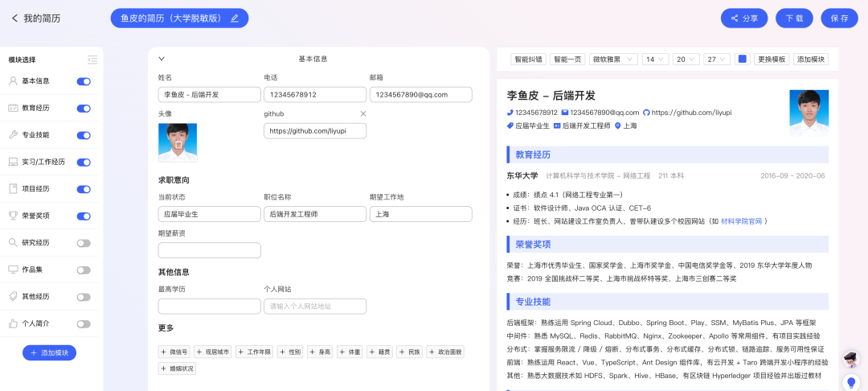Click the 专业技能 wrench icon
Image resolution: width=868 pixels, height=391 pixels.
(x=14, y=135)
